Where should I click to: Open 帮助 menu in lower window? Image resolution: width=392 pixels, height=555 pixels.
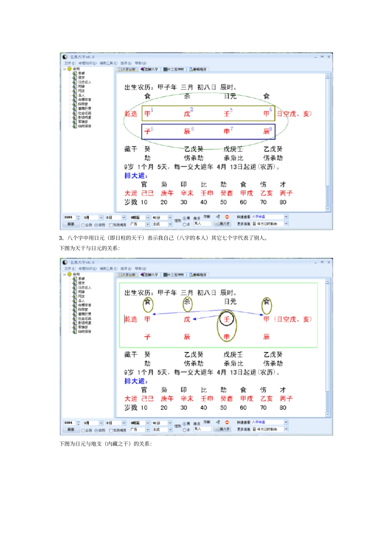[140, 269]
